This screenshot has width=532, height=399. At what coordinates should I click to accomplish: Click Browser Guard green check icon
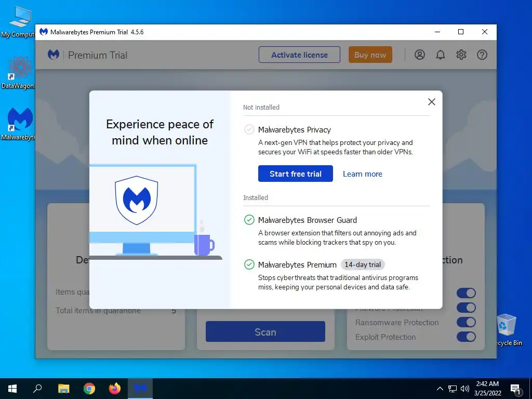[249, 220]
